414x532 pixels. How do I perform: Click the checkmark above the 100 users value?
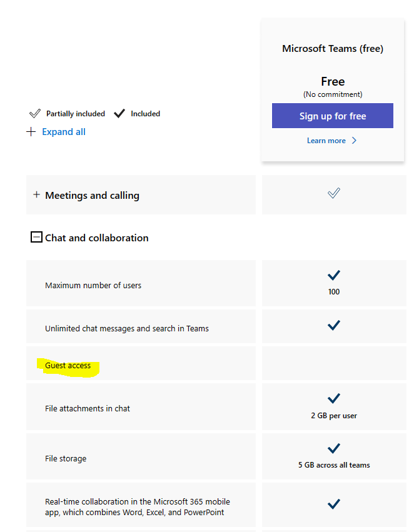[334, 275]
